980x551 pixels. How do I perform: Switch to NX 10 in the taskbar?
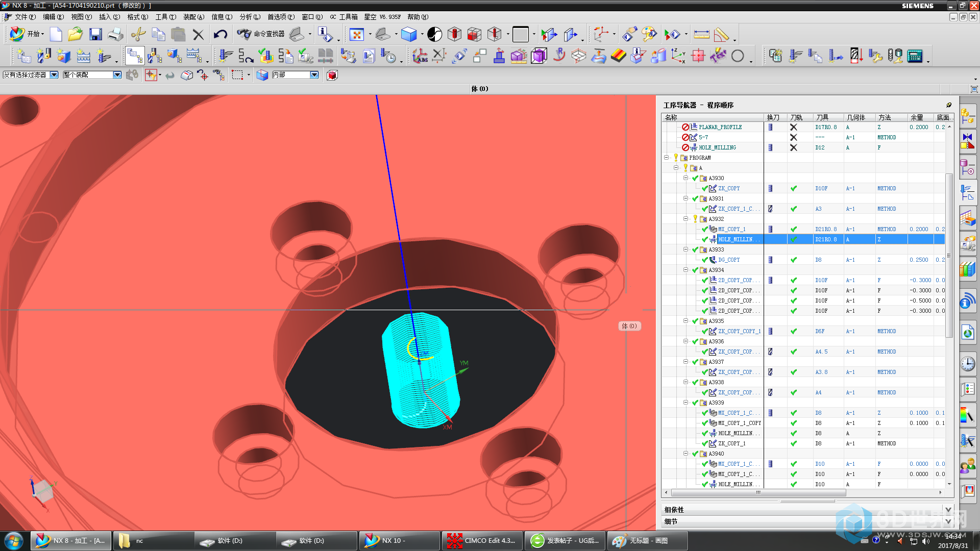tap(399, 541)
